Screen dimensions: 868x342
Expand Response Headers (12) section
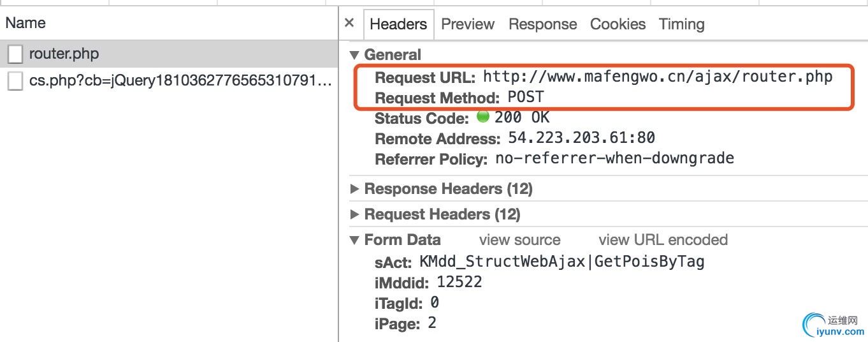pyautogui.click(x=355, y=189)
